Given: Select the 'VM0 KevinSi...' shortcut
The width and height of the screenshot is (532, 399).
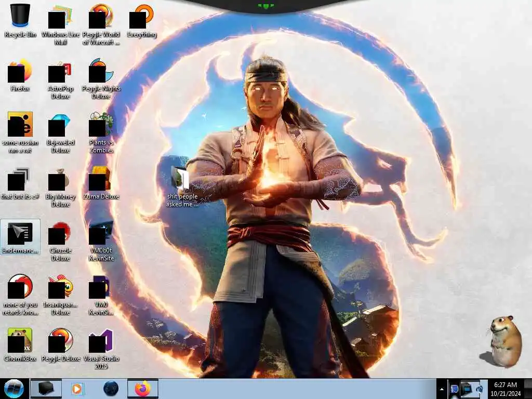Looking at the screenshot, I should point(101,295).
